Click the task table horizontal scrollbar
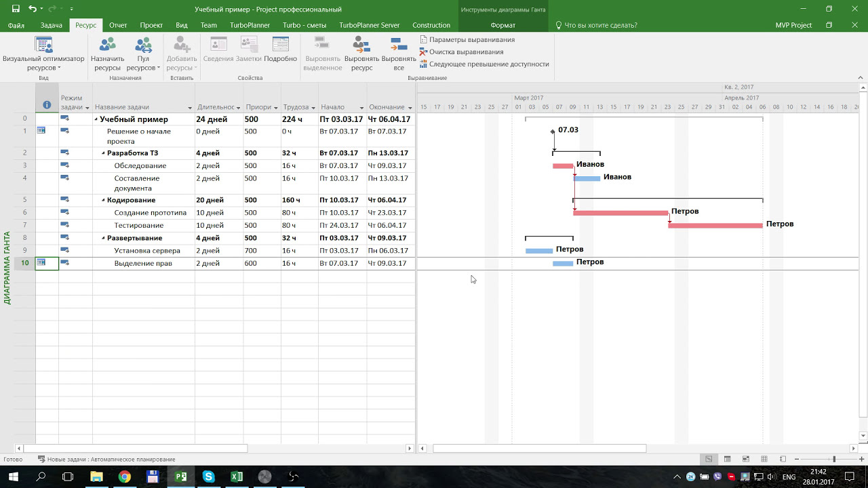 click(x=136, y=448)
